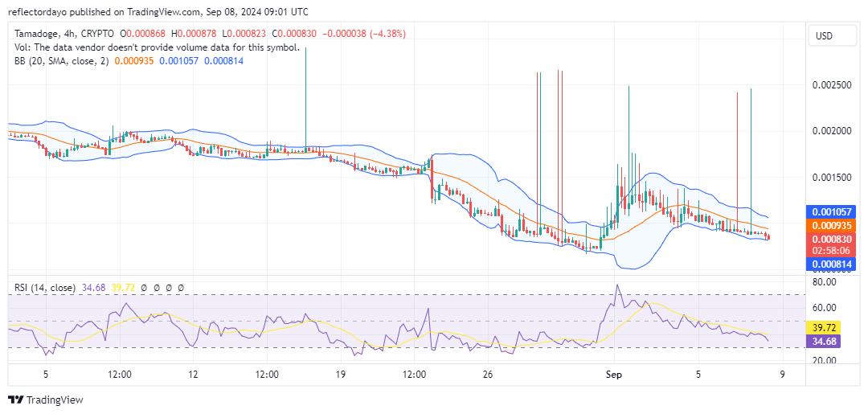Click the 9 date label on time axis
Viewport: 868px width, 414px height.
pos(782,375)
